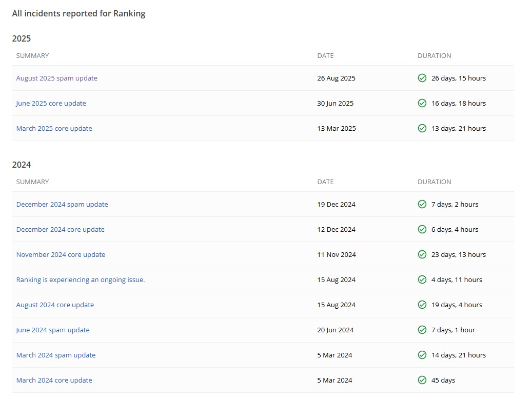This screenshot has height=400, width=532.
Task: Click the status icon next to 23 days, 13 hours
Action: (422, 255)
